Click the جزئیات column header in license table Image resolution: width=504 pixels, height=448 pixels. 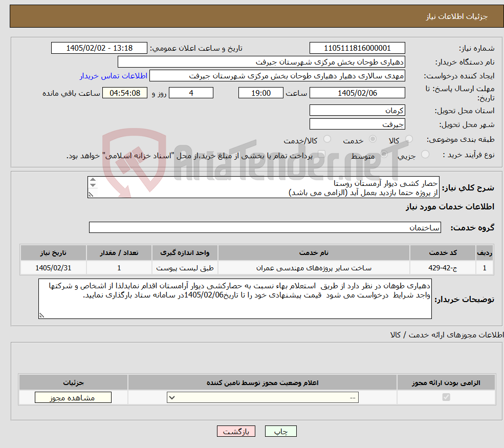73,382
